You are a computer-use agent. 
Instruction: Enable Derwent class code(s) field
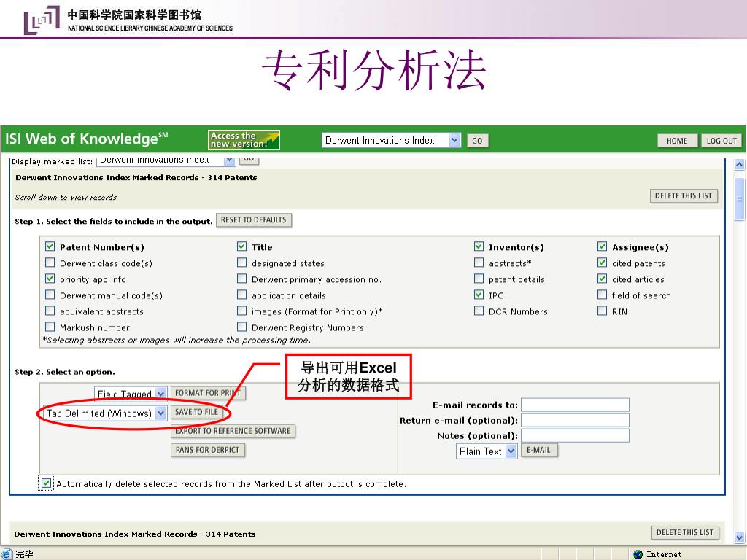[50, 262]
